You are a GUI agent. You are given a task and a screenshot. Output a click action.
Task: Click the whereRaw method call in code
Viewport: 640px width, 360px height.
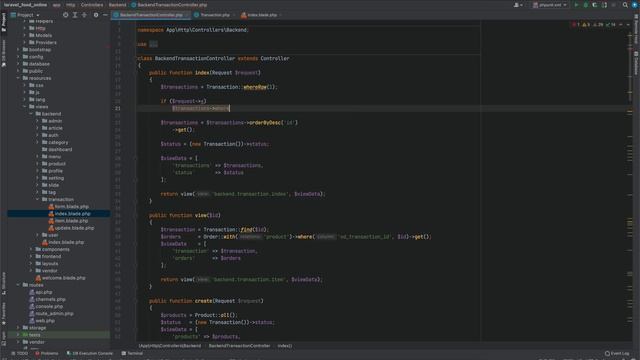tap(255, 87)
